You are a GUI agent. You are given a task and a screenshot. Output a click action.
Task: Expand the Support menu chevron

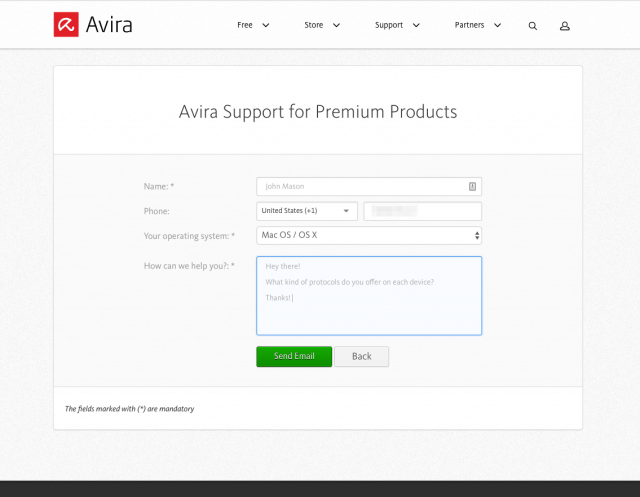[x=416, y=25]
